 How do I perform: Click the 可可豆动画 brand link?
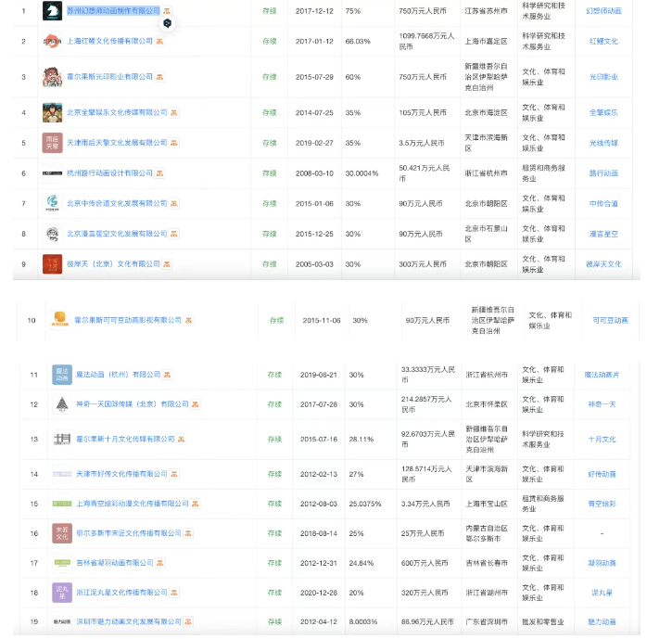tap(610, 320)
